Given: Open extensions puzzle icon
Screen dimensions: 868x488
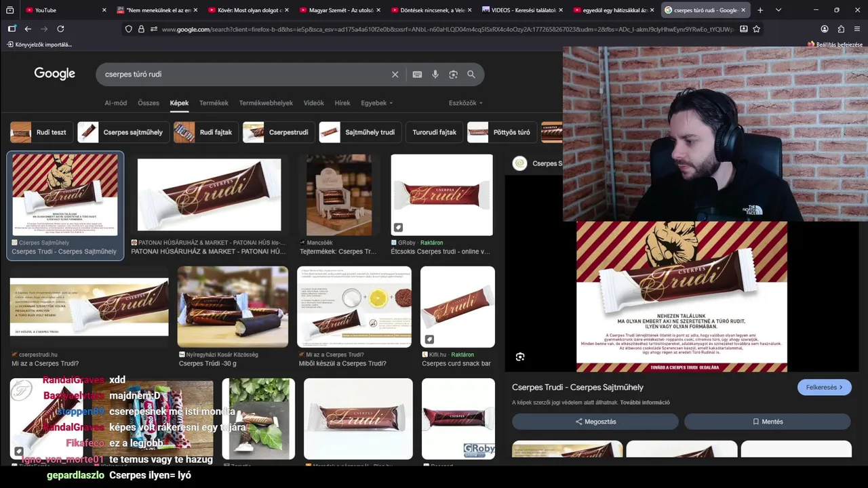Looking at the screenshot, I should pos(841,29).
